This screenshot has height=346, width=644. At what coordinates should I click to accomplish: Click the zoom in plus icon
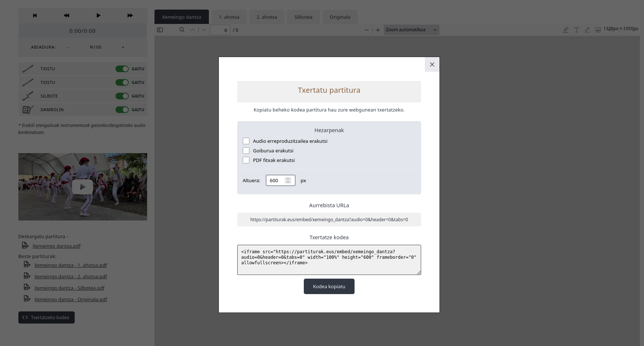pyautogui.click(x=378, y=30)
